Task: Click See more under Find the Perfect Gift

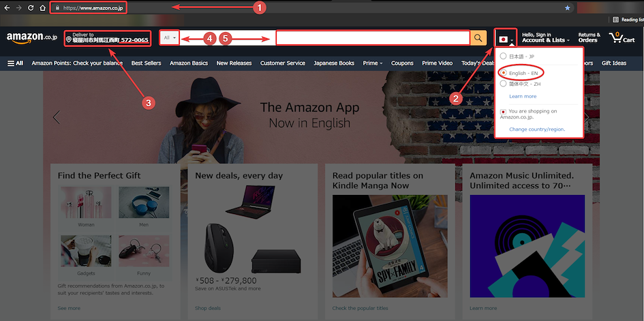Action: pos(69,308)
